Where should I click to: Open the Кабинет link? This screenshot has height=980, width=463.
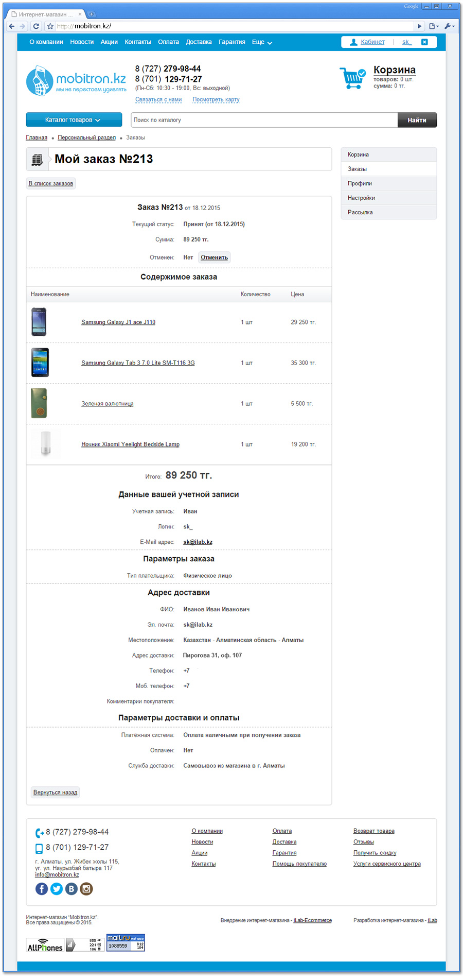tap(372, 42)
